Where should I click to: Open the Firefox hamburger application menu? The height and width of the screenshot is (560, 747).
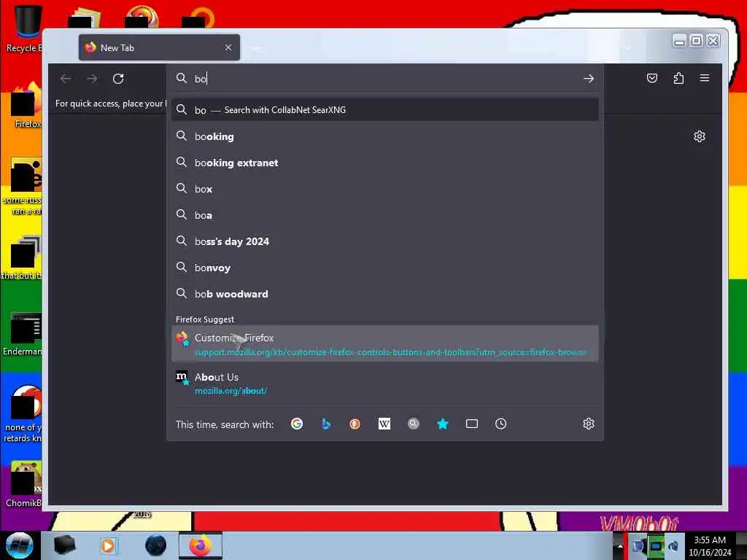click(x=705, y=77)
